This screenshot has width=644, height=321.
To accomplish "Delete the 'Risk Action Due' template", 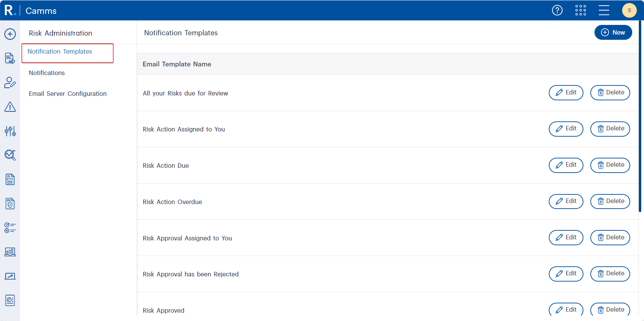I will [x=610, y=165].
